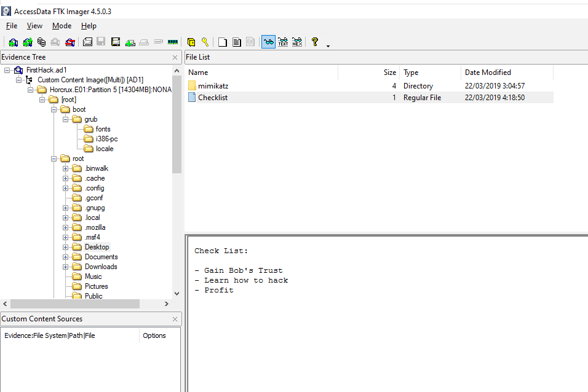Screen dimensions: 588x392
Task: Switch preview to HEX view mode
Action: [x=297, y=42]
